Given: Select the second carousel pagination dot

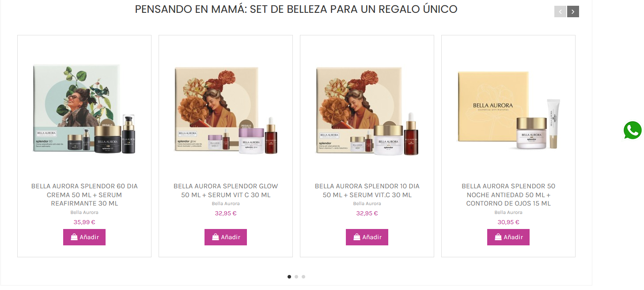Looking at the screenshot, I should 296,277.
